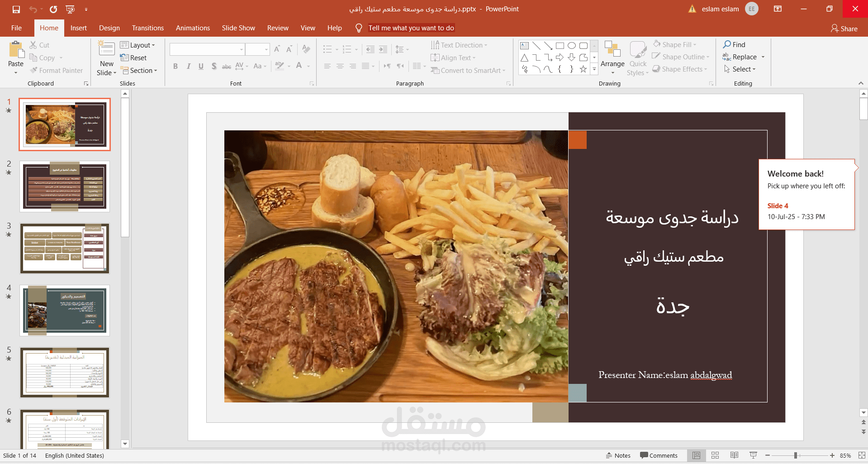Click the Share button

click(x=844, y=28)
